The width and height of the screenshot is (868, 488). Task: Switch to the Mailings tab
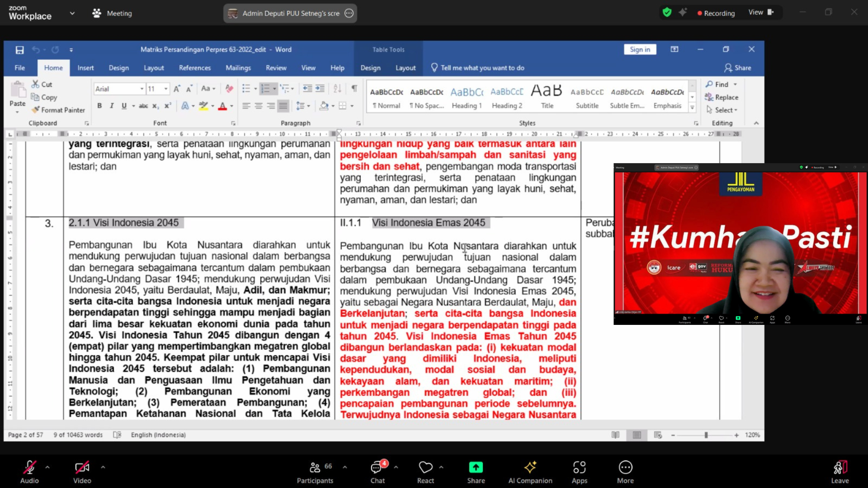click(238, 68)
